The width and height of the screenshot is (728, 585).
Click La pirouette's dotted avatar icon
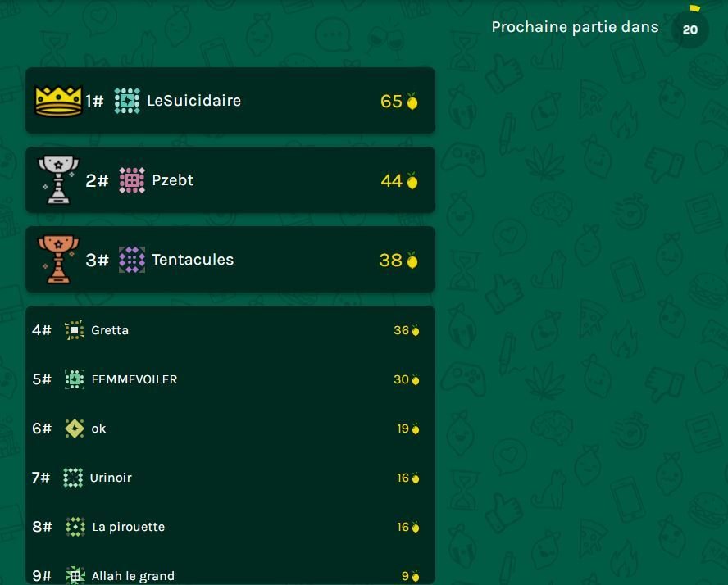click(75, 527)
